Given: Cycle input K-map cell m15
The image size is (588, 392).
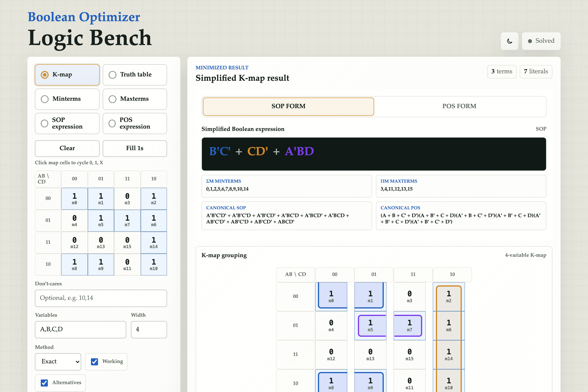Looking at the screenshot, I should tap(127, 242).
